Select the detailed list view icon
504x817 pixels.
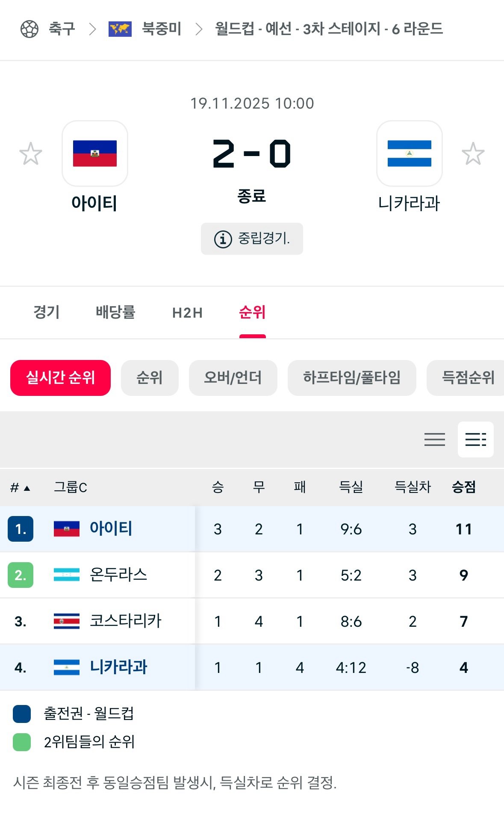tap(476, 439)
